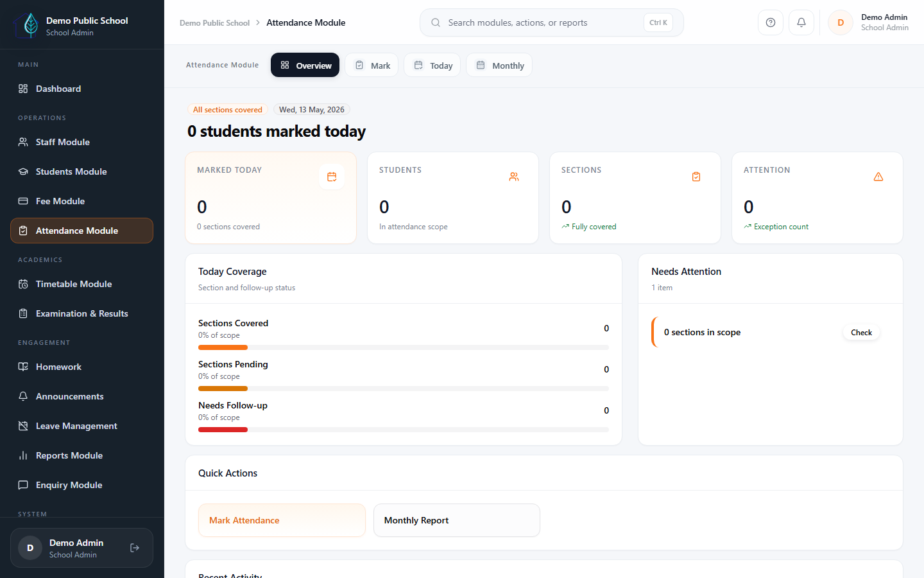Click the Examination & Results clipboard icon
This screenshot has height=578, width=924.
pos(23,313)
